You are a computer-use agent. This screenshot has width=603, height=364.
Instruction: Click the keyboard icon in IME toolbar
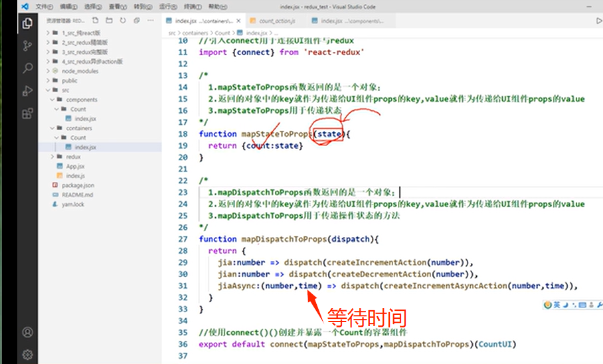tap(582, 305)
